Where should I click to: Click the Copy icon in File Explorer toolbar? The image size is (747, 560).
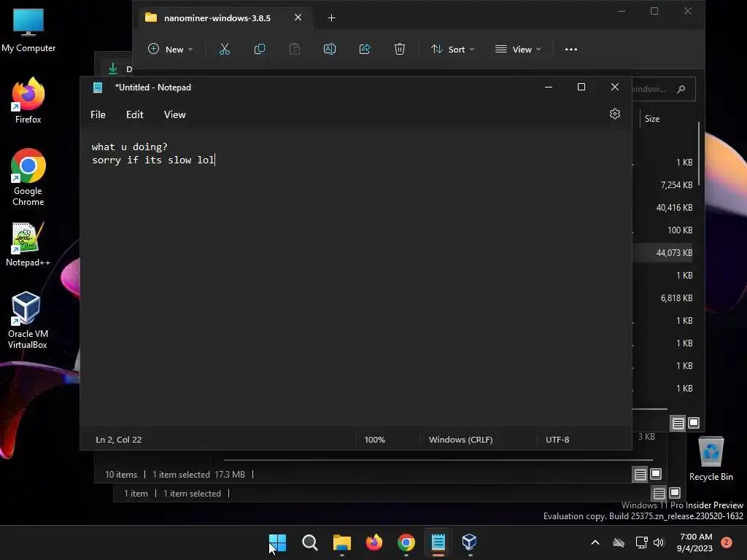click(x=260, y=49)
